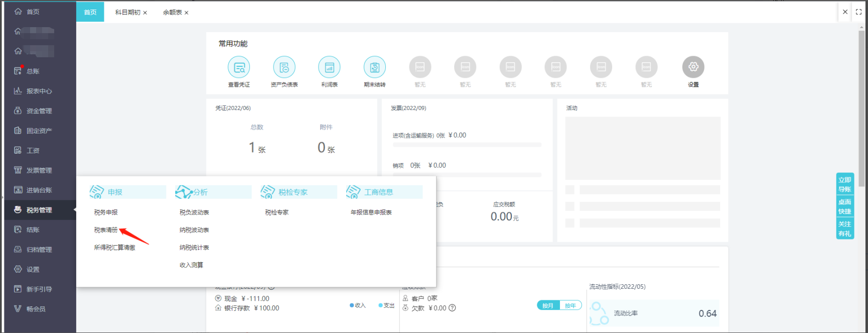This screenshot has width=868, height=333.
Task: Open the 设置 gear in 常用功能
Action: [x=693, y=67]
